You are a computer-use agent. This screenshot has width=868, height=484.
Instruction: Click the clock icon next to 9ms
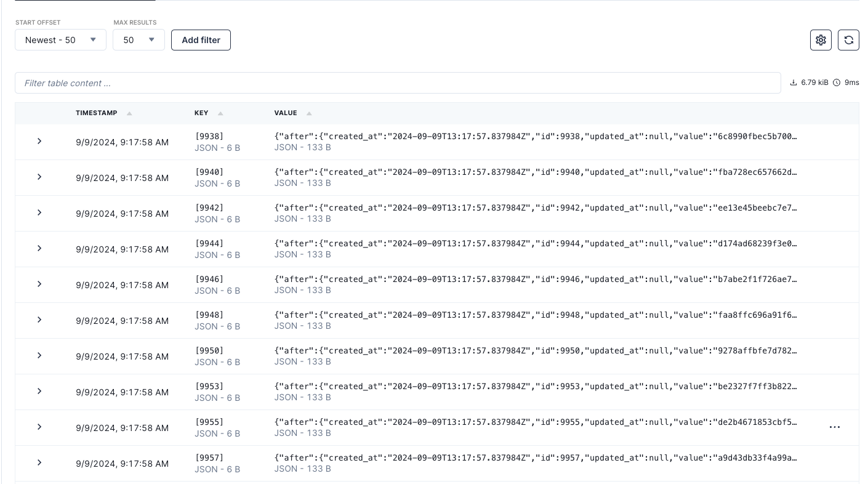click(x=837, y=83)
